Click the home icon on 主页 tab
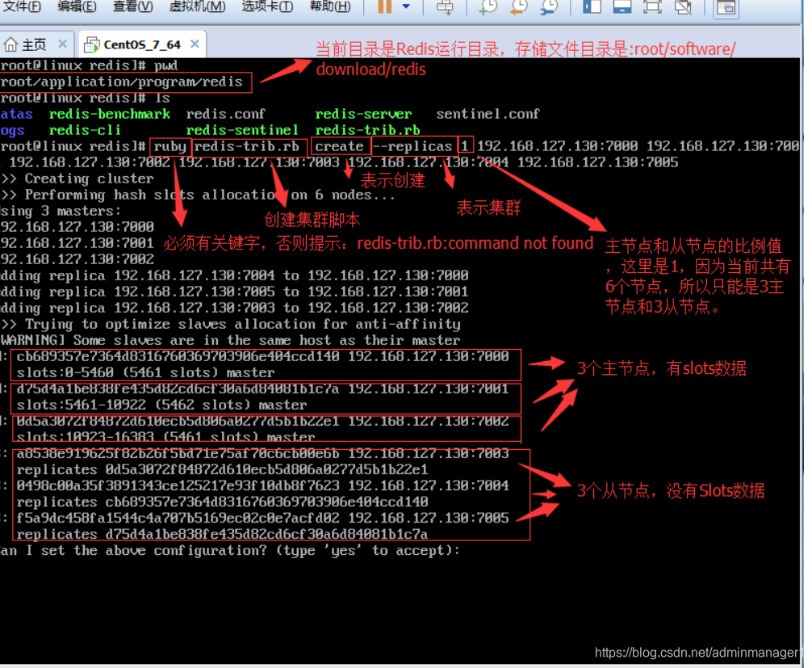This screenshot has height=668, width=812. coord(10,44)
